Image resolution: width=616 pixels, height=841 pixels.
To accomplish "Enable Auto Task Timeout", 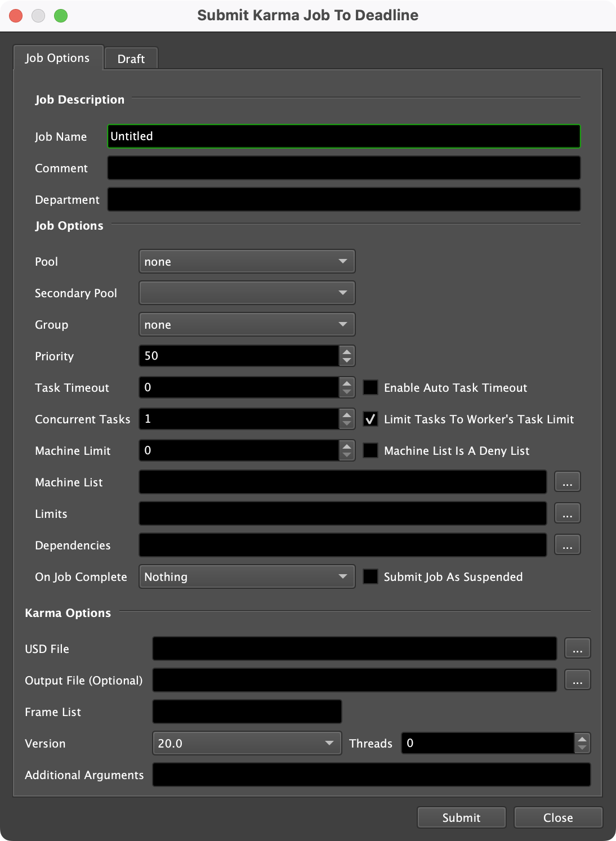I will click(x=371, y=387).
